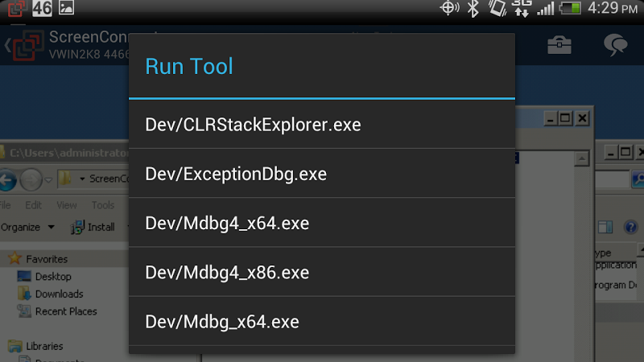This screenshot has width=644, height=362.
Task: Tap the ScreenConnect logo back button
Action: (x=23, y=45)
